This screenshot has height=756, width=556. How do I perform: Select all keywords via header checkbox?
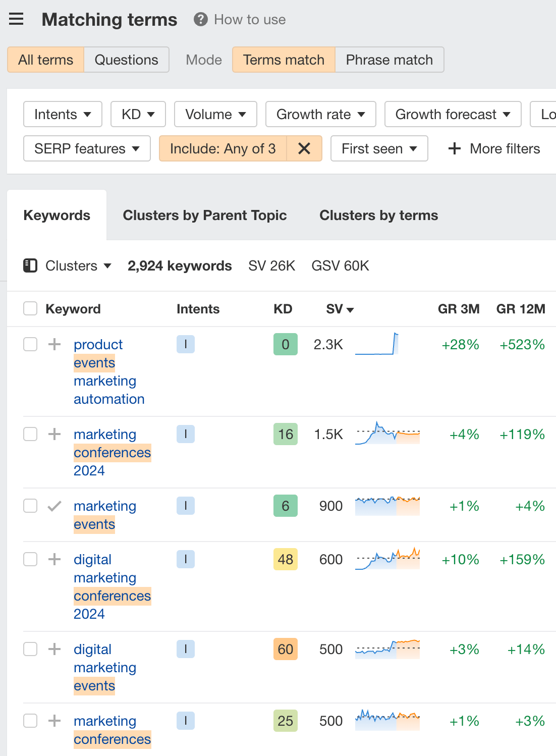pyautogui.click(x=30, y=308)
